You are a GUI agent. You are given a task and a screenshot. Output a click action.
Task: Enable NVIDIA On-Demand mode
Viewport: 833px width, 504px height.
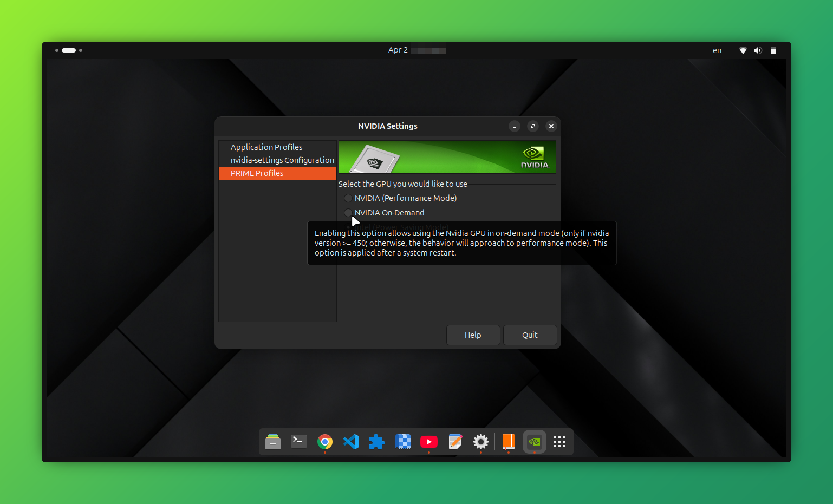click(348, 213)
